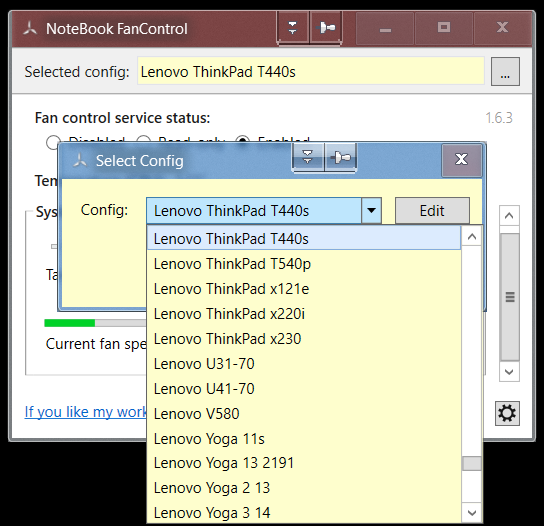The height and width of the screenshot is (526, 544).
Task: Click the version number 1.6.3
Action: pos(499,118)
